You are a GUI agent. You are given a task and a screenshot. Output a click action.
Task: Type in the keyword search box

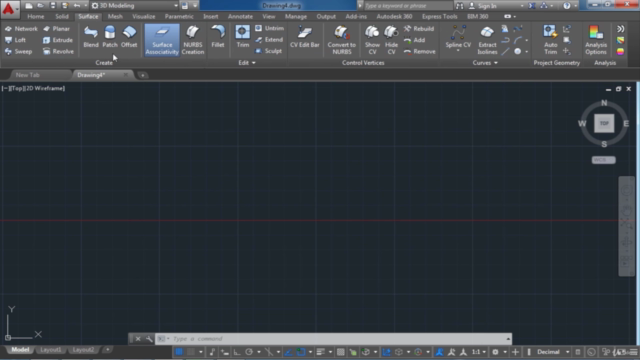[x=408, y=6]
